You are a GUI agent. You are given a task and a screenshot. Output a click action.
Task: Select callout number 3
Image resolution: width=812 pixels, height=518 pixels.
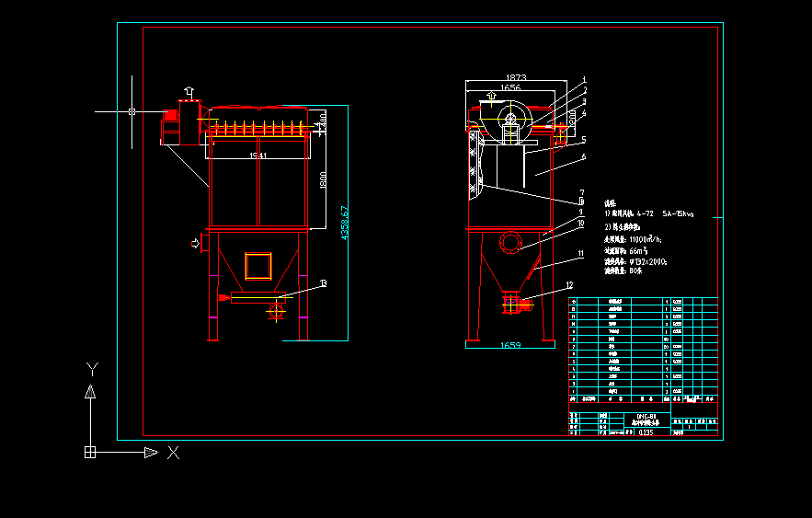click(x=584, y=102)
